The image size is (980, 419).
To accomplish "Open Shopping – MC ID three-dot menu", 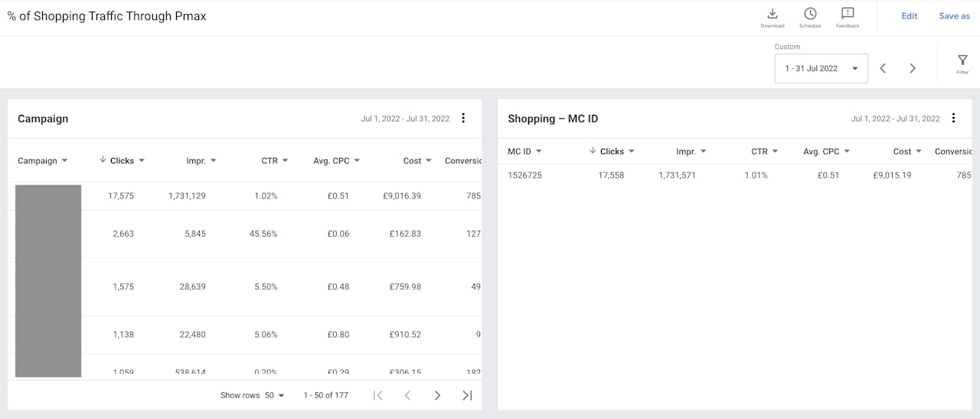I will 953,118.
